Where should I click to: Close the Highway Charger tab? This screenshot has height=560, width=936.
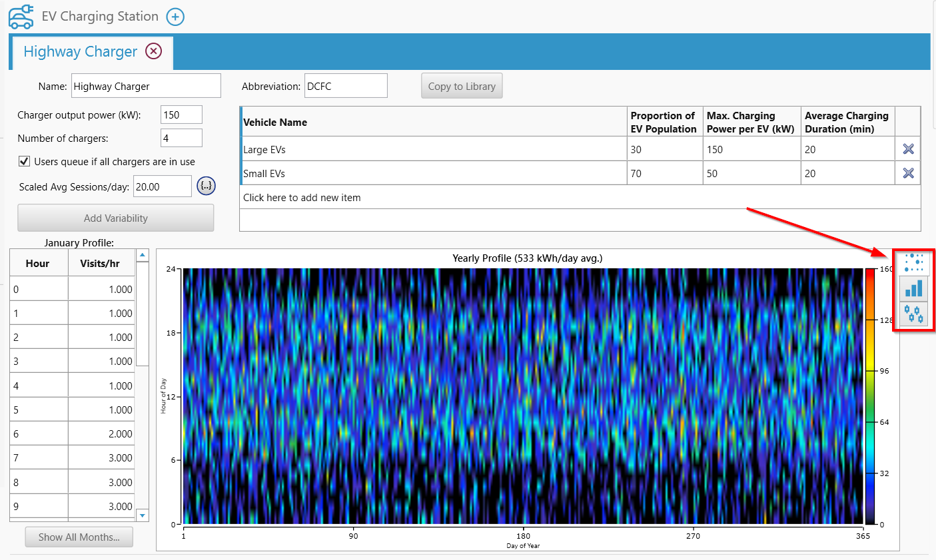(x=152, y=51)
